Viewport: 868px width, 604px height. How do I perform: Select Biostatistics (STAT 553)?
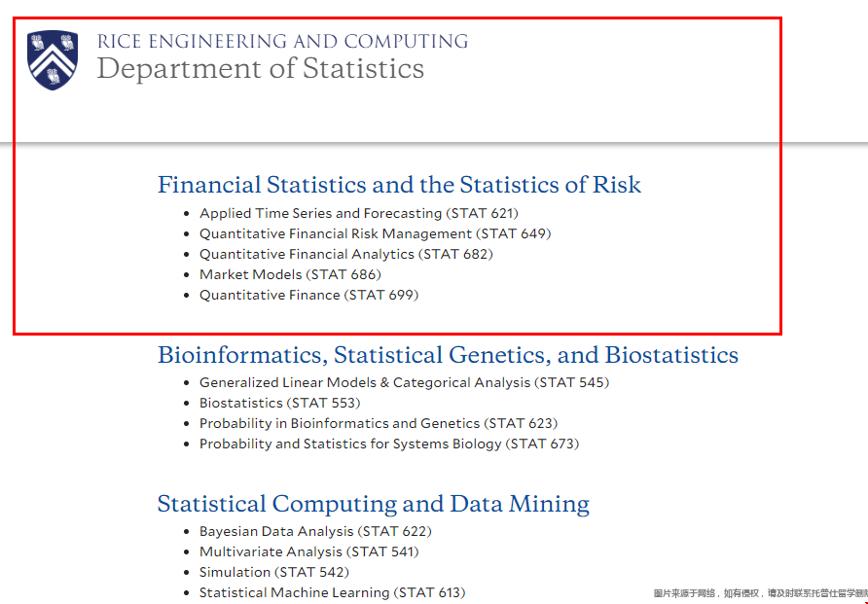pyautogui.click(x=279, y=404)
